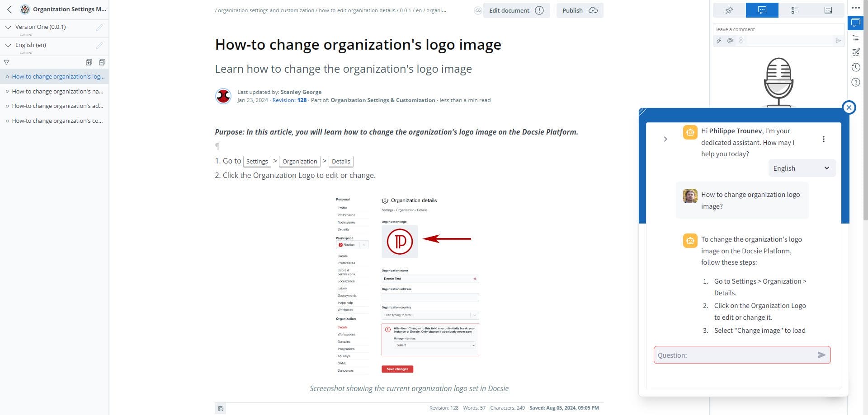Click the mention @ icon in comment box
The image size is (868, 415).
pos(730,41)
